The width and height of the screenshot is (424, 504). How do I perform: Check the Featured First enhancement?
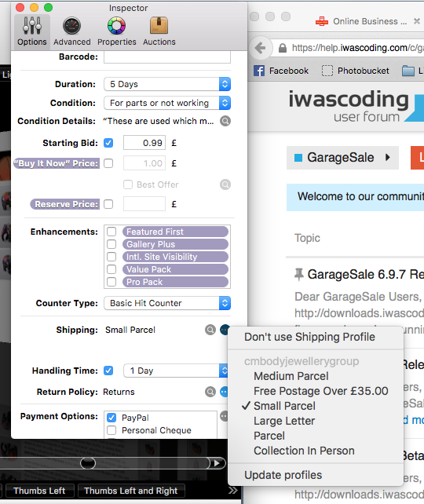click(x=111, y=232)
